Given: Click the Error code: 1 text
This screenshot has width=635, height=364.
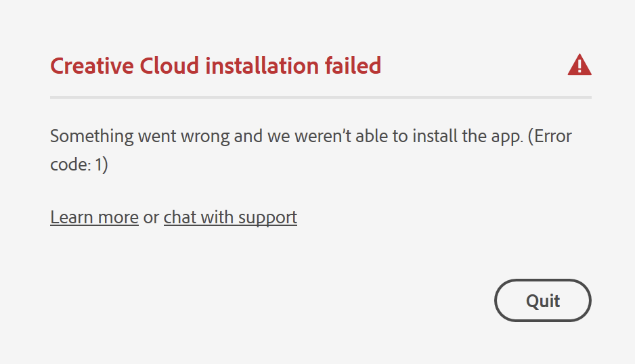Looking at the screenshot, I should click(79, 164).
